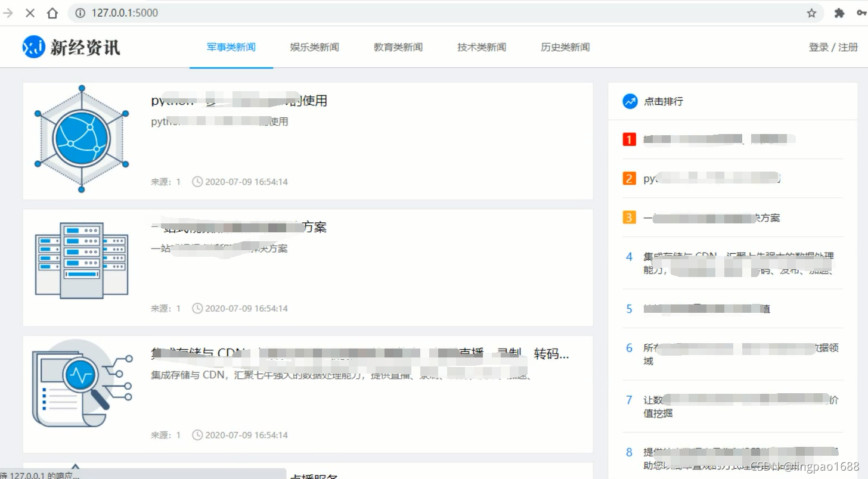The height and width of the screenshot is (479, 868).
Task: Switch to the 娱乐类新闻 tab
Action: coord(315,47)
